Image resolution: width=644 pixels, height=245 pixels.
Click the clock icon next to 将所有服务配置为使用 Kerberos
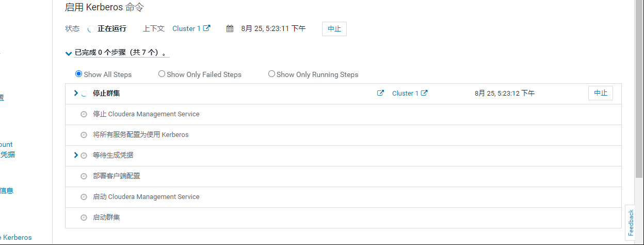pos(84,135)
